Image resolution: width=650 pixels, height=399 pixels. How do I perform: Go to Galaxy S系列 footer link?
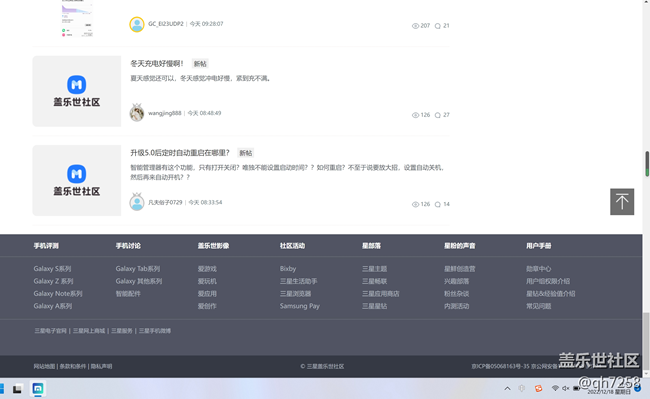point(52,268)
